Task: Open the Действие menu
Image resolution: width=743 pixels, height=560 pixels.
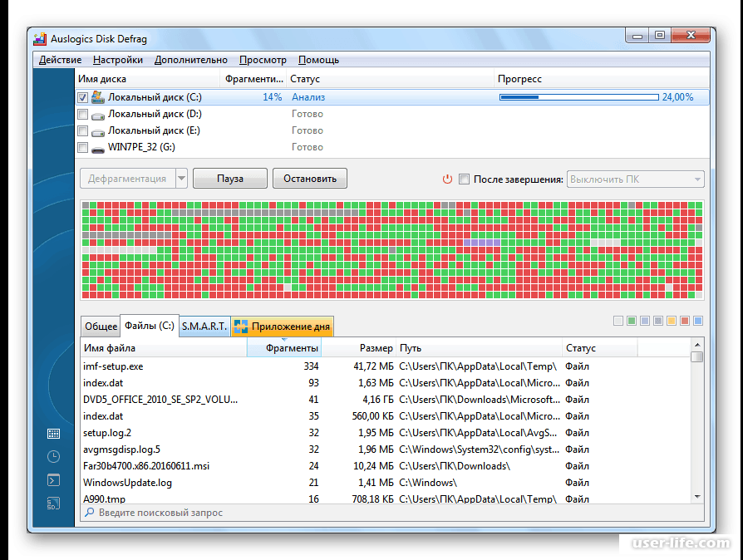Action: coord(60,60)
